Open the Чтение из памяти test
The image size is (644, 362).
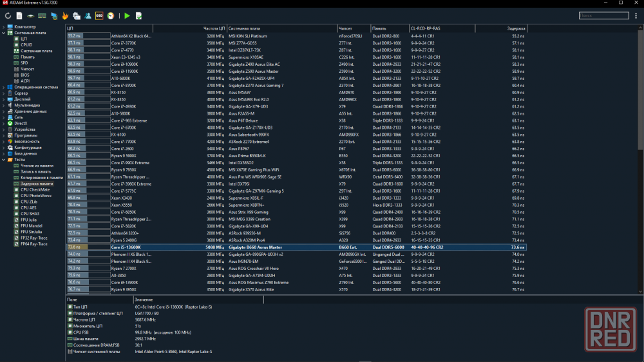click(x=37, y=166)
